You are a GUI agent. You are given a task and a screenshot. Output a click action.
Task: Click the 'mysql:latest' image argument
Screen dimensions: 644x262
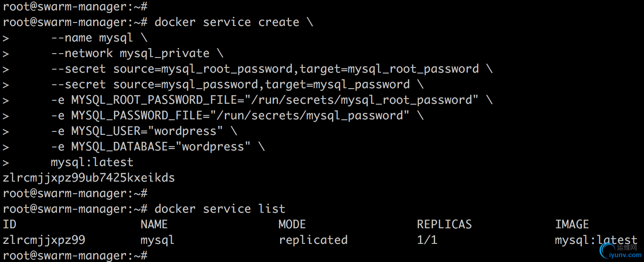[92, 163]
